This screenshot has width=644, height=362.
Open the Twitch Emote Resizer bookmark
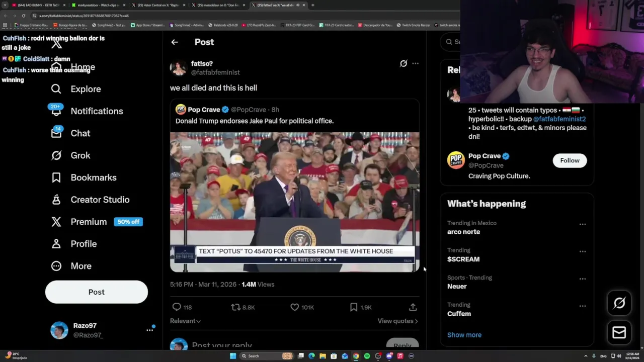(x=413, y=25)
